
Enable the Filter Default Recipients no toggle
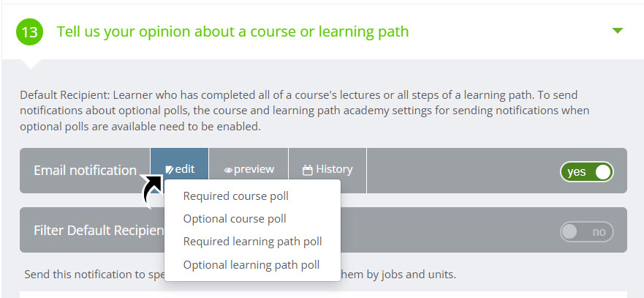[x=586, y=231]
